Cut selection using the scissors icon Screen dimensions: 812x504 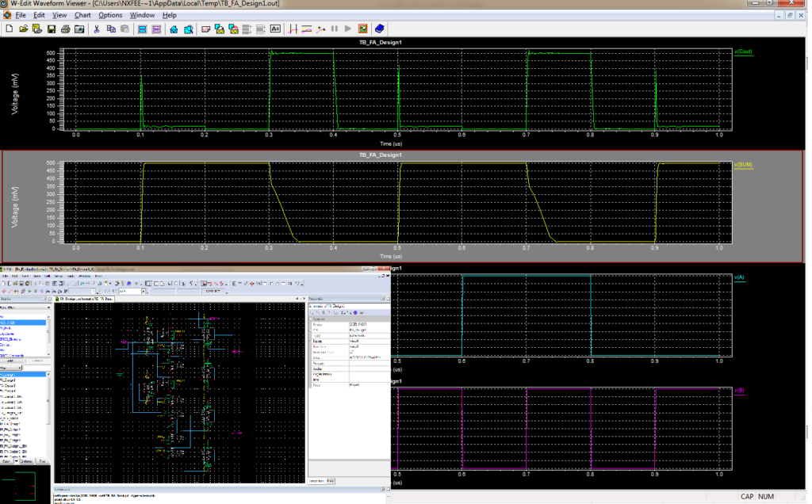(96, 29)
